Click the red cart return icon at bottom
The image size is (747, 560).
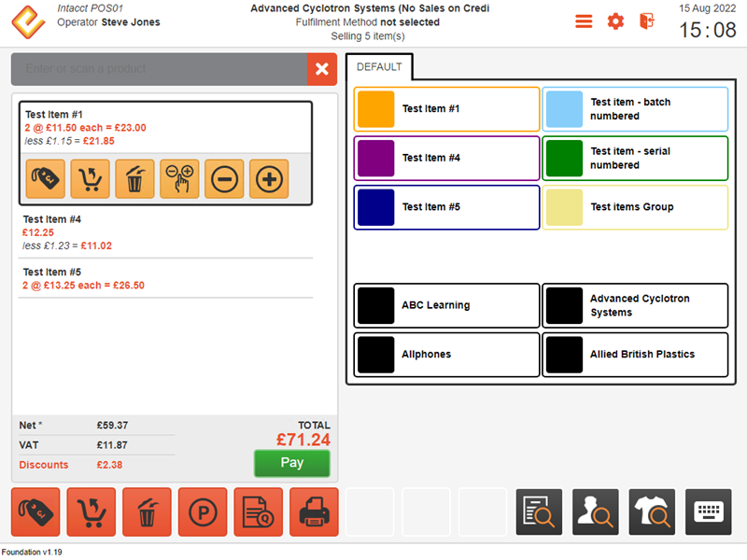pyautogui.click(x=91, y=511)
